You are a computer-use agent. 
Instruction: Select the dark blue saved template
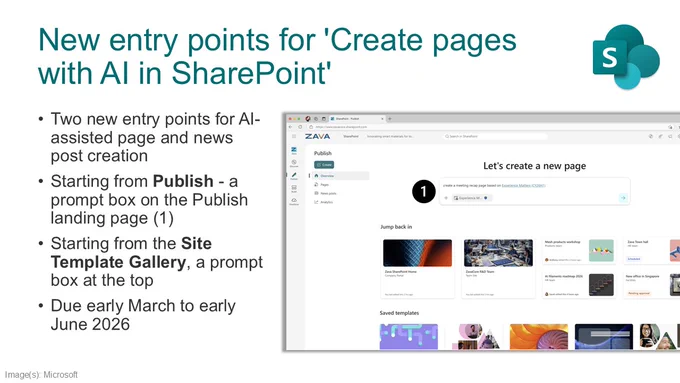point(604,336)
